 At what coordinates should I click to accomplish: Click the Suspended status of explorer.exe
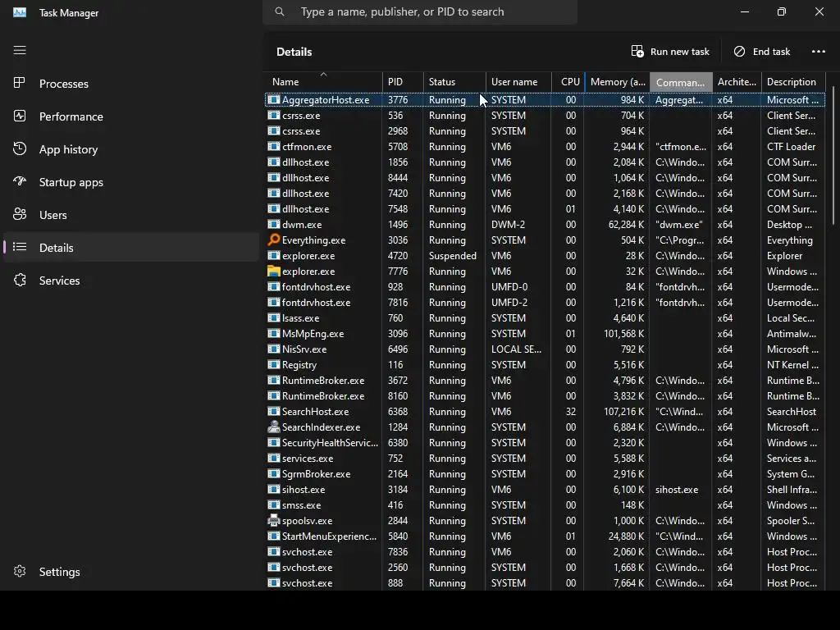click(453, 256)
